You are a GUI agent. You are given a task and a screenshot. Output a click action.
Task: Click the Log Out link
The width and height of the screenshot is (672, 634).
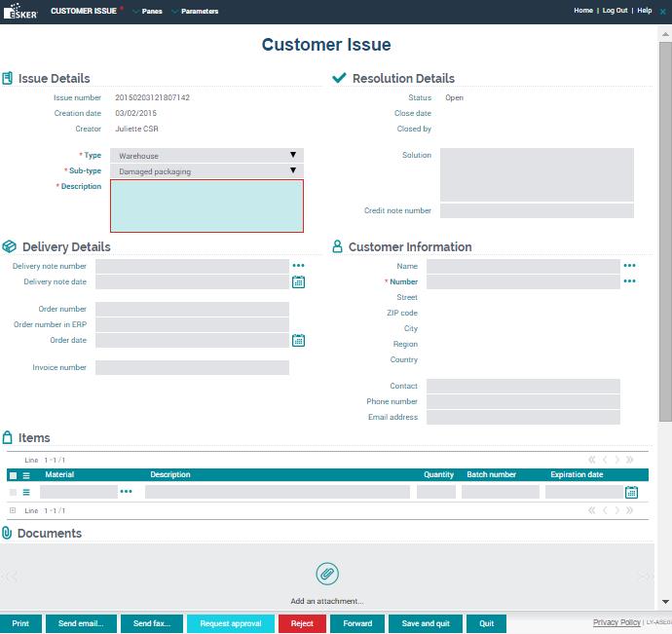point(615,11)
